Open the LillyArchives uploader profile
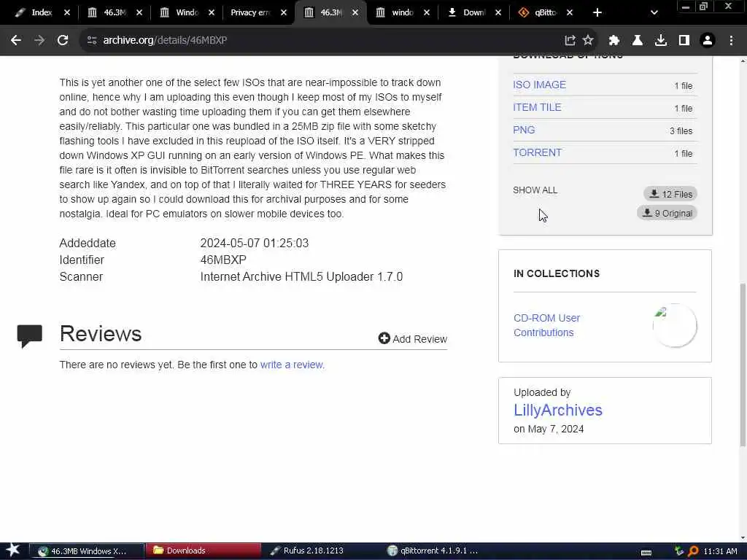The image size is (747, 560). pyautogui.click(x=558, y=410)
